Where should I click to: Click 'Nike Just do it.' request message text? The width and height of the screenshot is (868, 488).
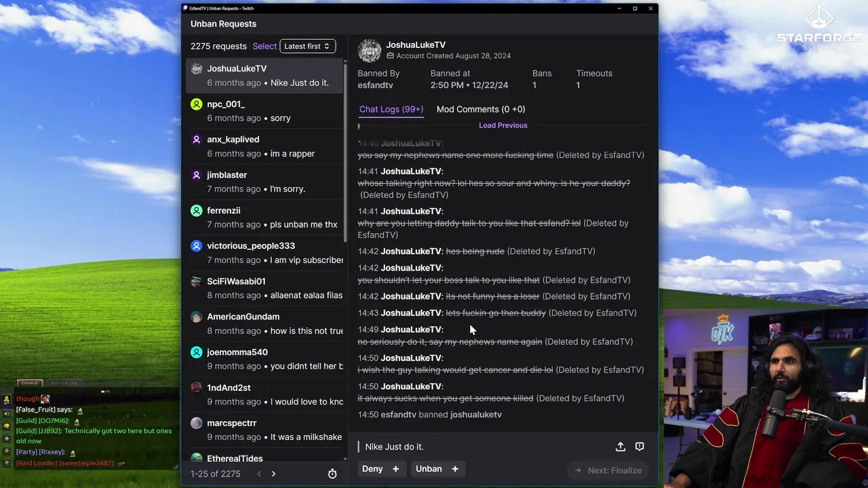[395, 447]
